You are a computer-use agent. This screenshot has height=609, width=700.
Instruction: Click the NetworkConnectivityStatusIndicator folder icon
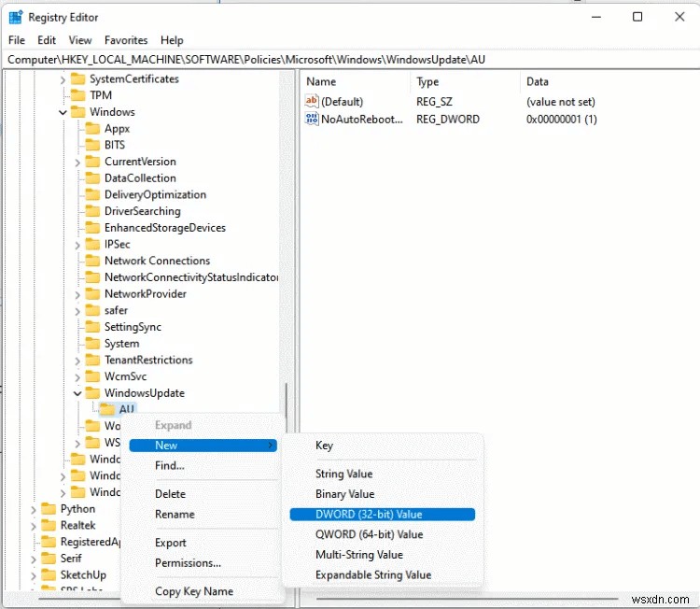tap(92, 277)
